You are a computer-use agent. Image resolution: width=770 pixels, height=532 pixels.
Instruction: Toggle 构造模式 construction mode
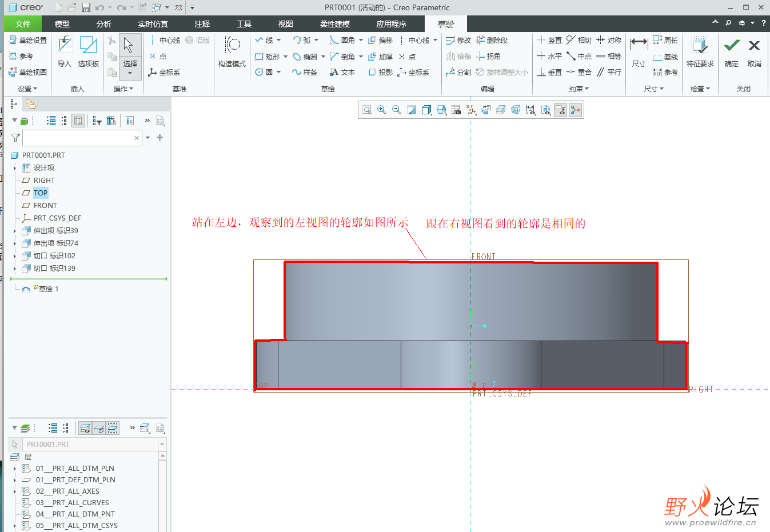(232, 53)
